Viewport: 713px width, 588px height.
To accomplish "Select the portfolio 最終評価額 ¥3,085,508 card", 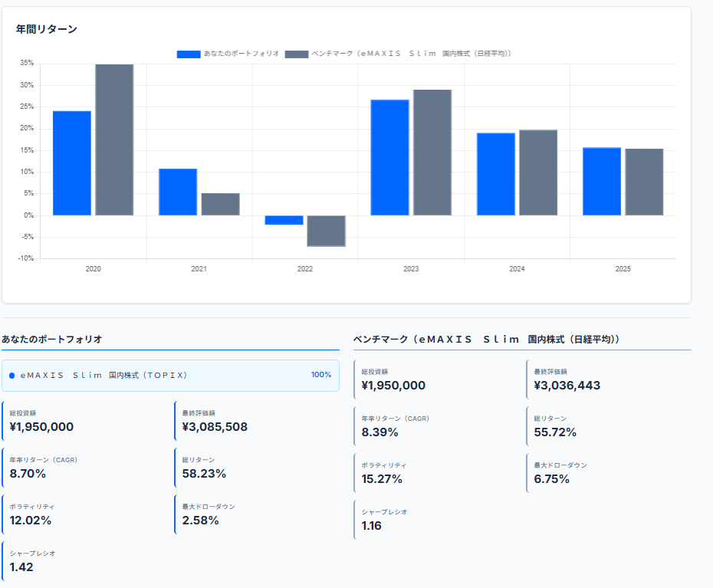I will (x=256, y=421).
